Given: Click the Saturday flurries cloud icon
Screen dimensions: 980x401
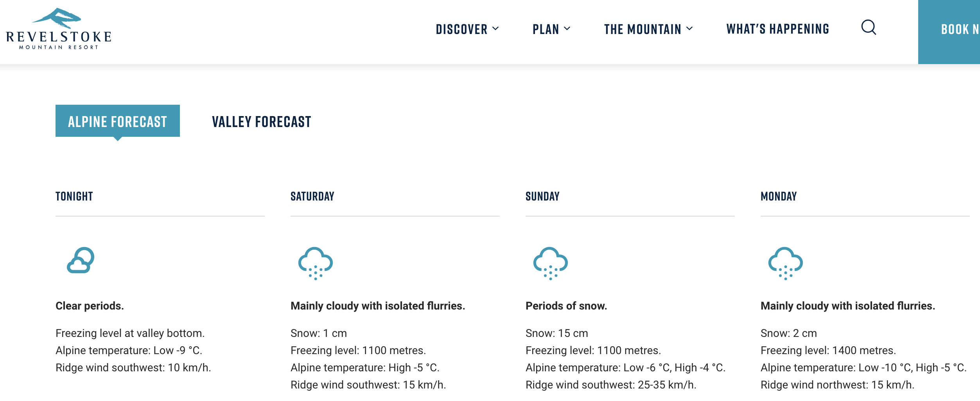Looking at the screenshot, I should (315, 263).
